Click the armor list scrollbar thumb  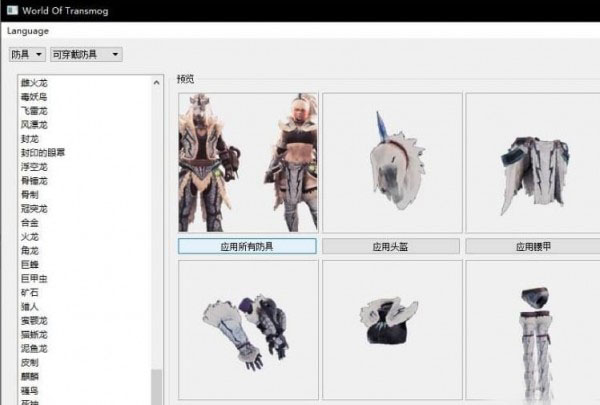[x=157, y=387]
